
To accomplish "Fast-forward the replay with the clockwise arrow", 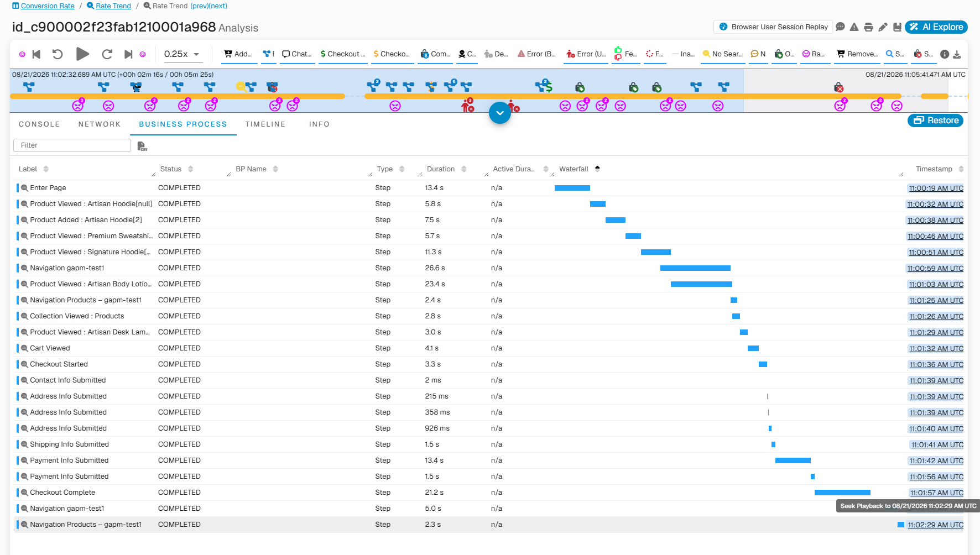I will [107, 54].
